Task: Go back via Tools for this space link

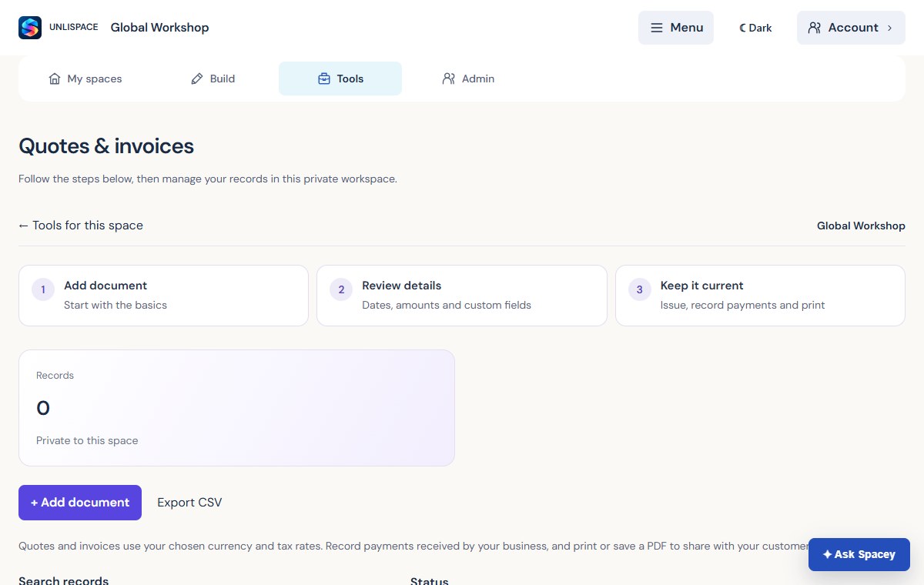Action: (81, 226)
